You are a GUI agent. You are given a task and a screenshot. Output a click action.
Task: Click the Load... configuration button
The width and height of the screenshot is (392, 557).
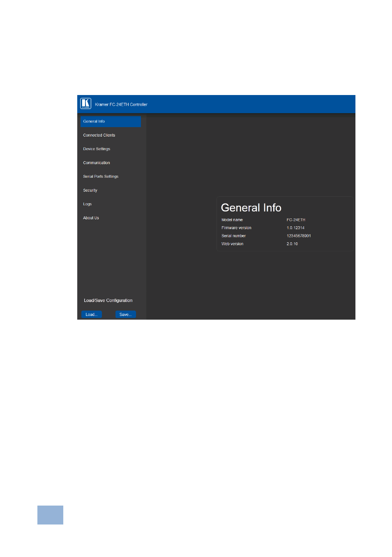[x=91, y=314]
